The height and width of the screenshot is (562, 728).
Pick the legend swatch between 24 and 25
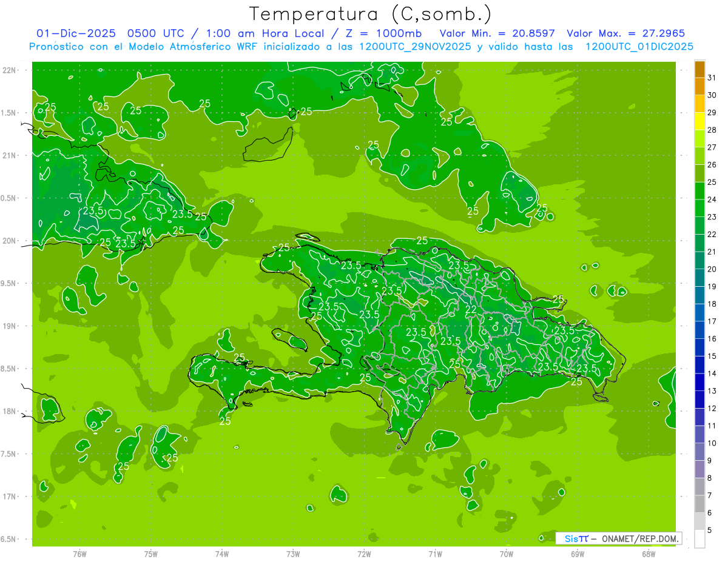click(699, 190)
